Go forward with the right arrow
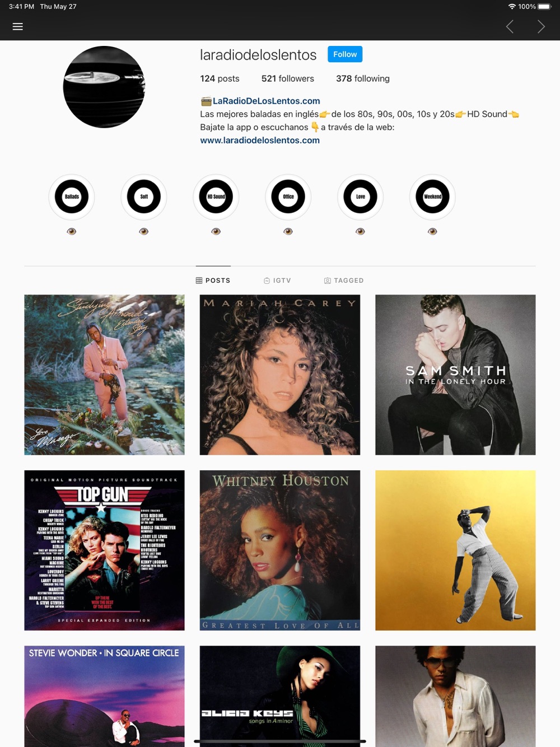This screenshot has width=560, height=747. [541, 26]
